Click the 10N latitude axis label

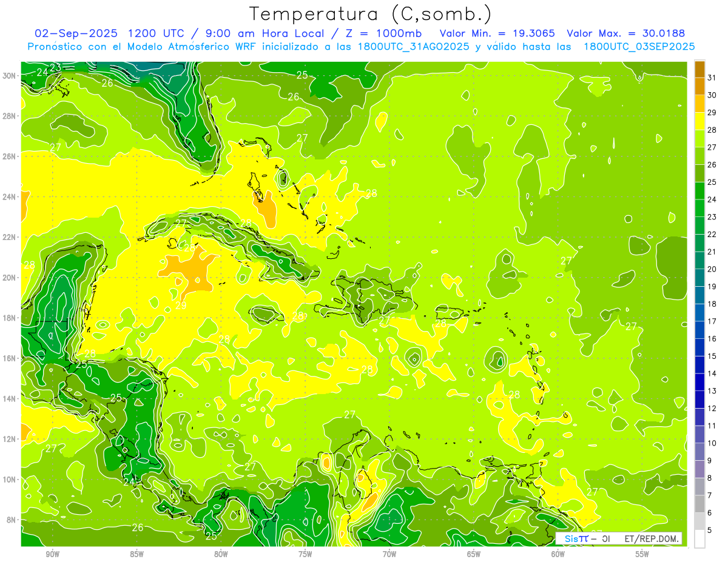(x=9, y=480)
